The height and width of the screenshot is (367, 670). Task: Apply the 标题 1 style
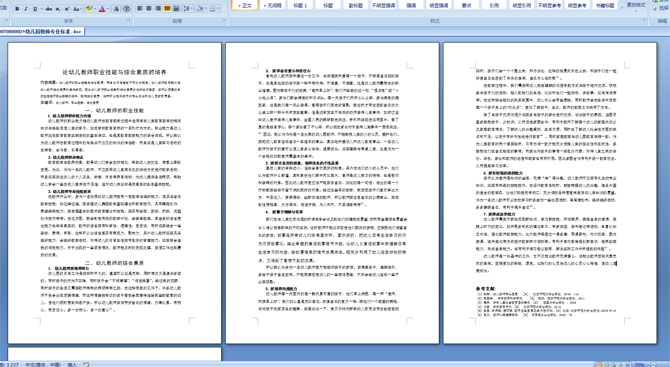(300, 5)
